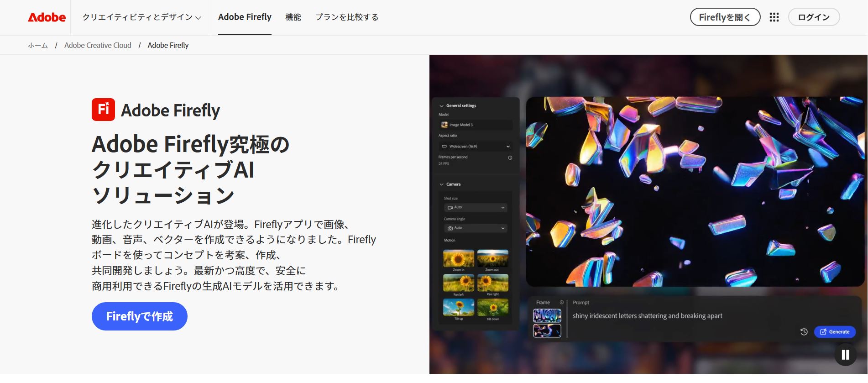
Task: Go to ホーム breadcrumb
Action: click(x=38, y=45)
